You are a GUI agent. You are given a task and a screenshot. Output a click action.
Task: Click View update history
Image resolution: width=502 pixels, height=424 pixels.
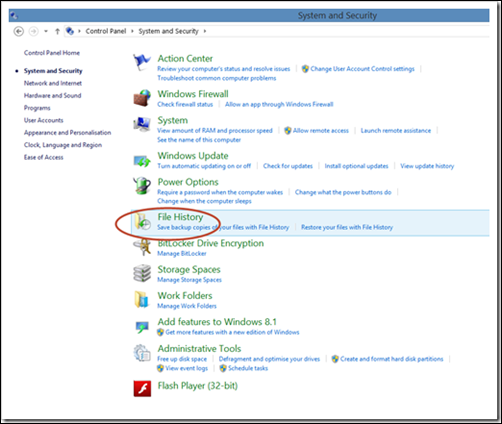427,166
